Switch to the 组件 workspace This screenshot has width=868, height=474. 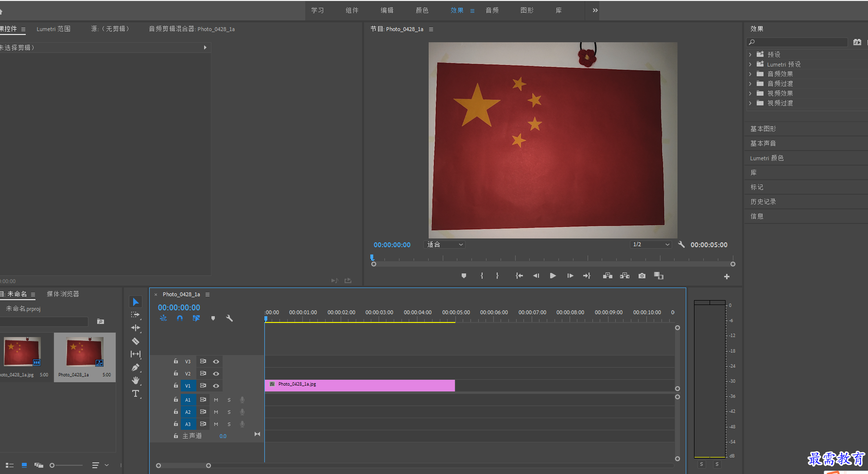(x=352, y=10)
